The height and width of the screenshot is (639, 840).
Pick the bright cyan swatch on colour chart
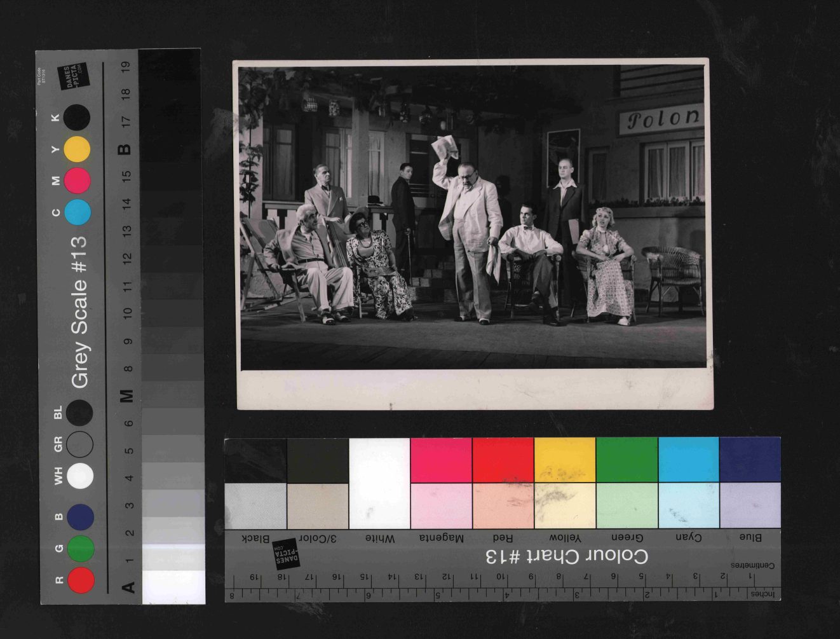pos(688,460)
